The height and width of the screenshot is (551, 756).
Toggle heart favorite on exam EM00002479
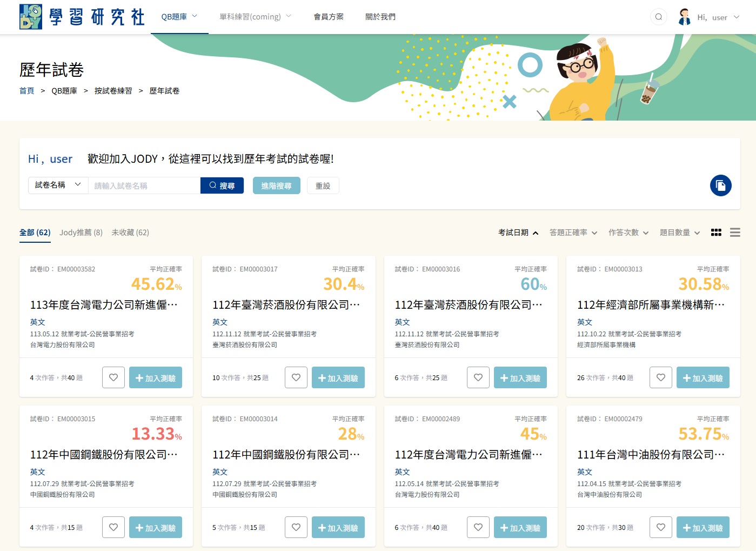point(660,527)
